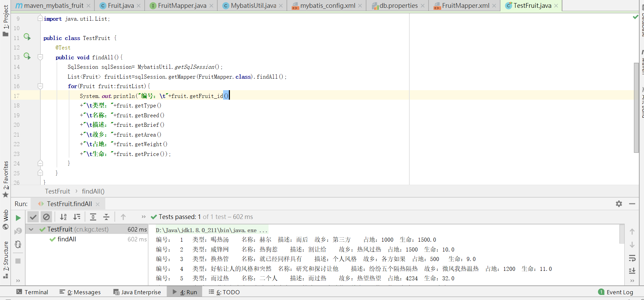Expand more Run sidebar actions
This screenshot has width=644, height=300.
[x=18, y=280]
